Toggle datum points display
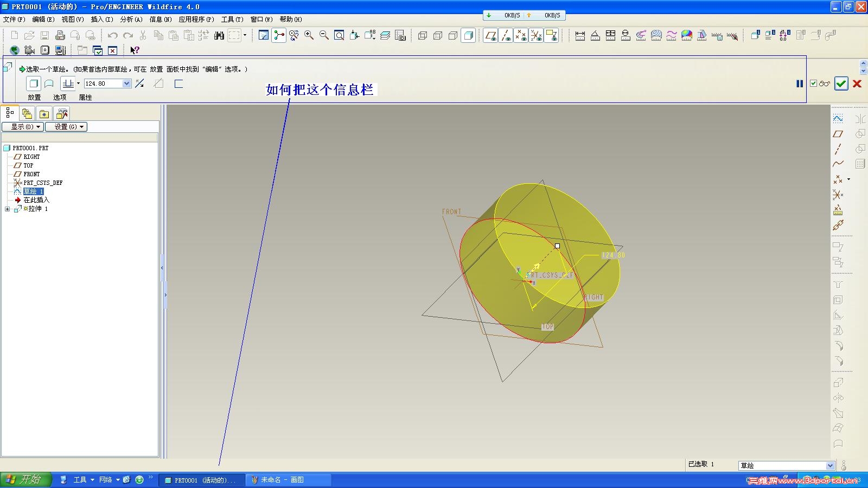 (521, 35)
